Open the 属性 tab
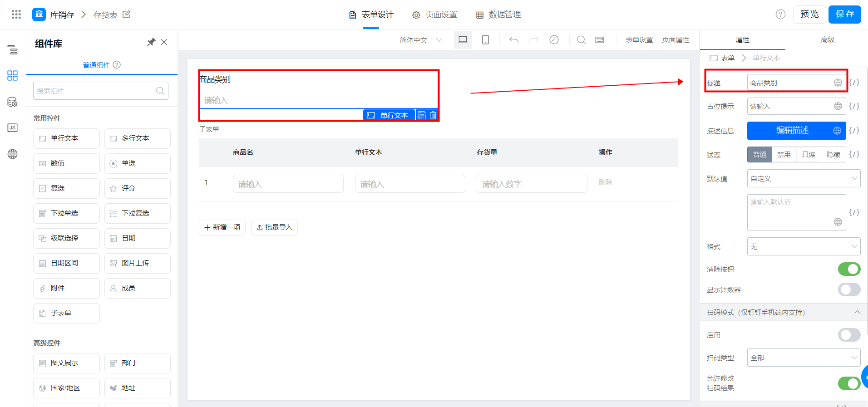868x407 pixels. click(743, 40)
